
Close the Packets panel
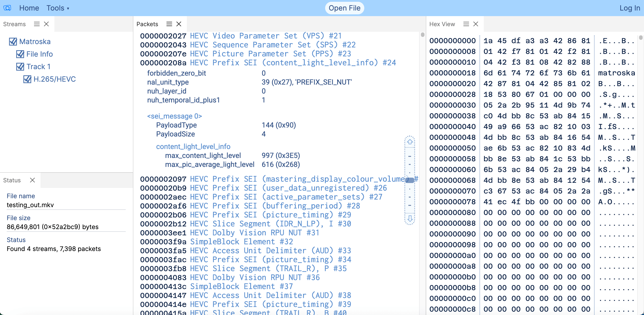point(179,24)
